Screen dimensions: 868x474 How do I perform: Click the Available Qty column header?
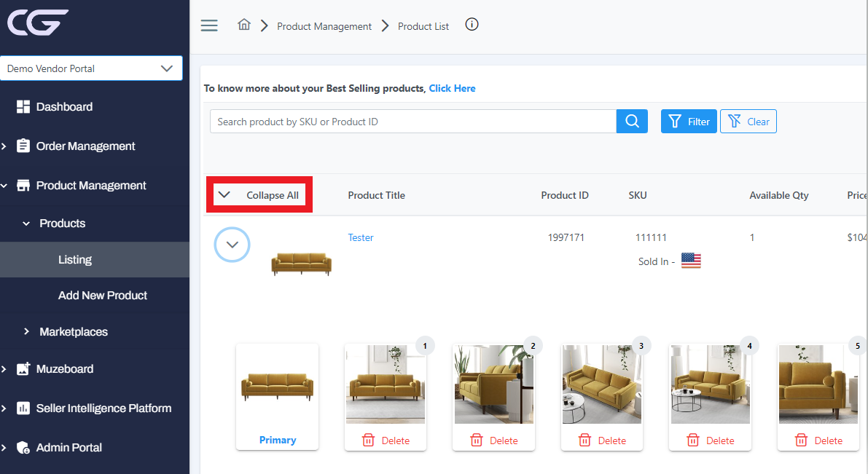pyautogui.click(x=779, y=195)
